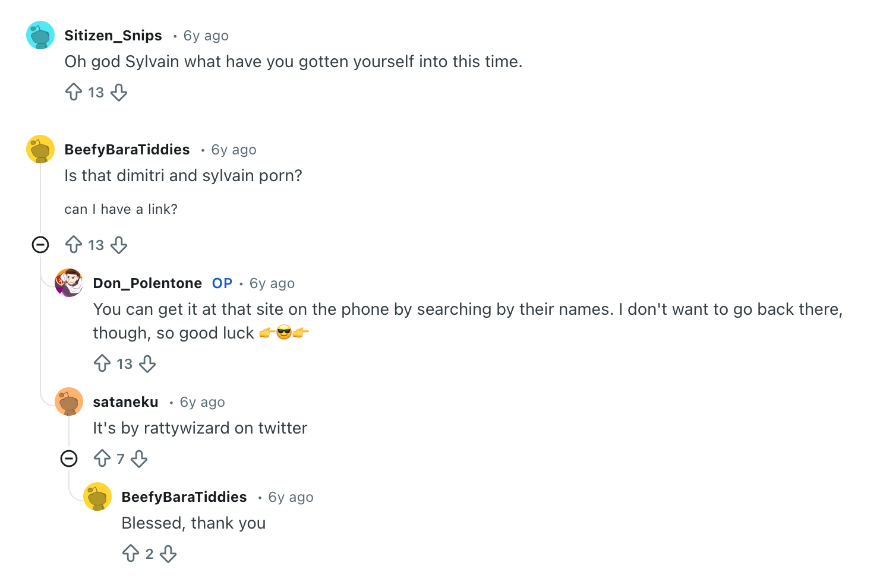This screenshot has height=588, width=883.
Task: Open BeefyBaraTiddies' username on the top-level comment
Action: 127,150
